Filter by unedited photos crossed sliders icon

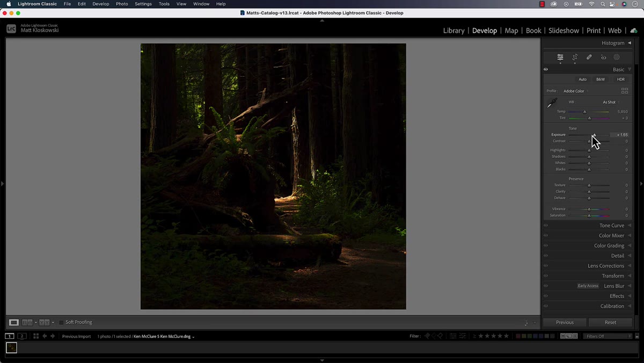pyautogui.click(x=463, y=336)
